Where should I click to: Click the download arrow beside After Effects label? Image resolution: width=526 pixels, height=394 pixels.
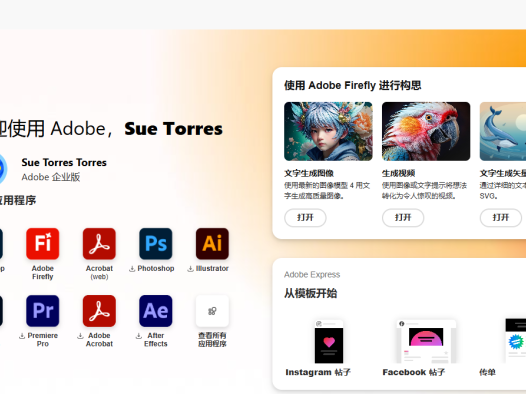pos(139,336)
